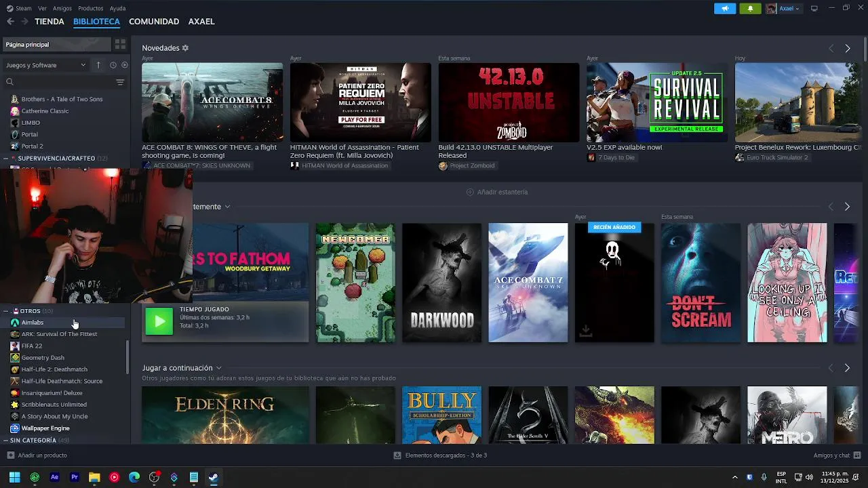This screenshot has height=488, width=868.
Task: Open Amigos y chat
Action: [x=837, y=455]
